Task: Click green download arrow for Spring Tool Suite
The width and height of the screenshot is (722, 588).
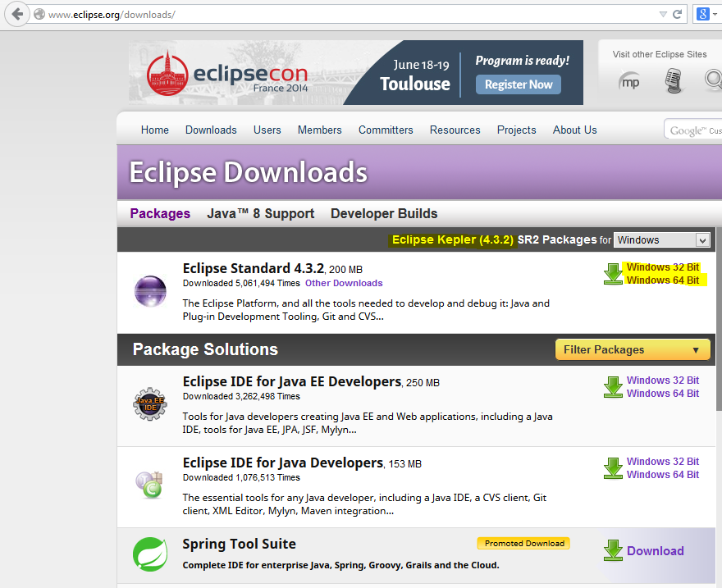Action: click(613, 550)
